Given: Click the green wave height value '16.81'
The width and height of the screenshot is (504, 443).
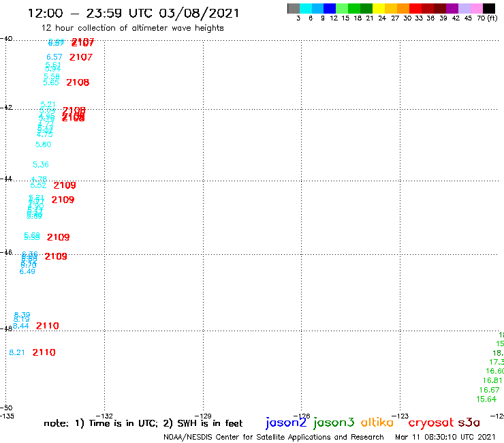Looking at the screenshot, I should (492, 380).
